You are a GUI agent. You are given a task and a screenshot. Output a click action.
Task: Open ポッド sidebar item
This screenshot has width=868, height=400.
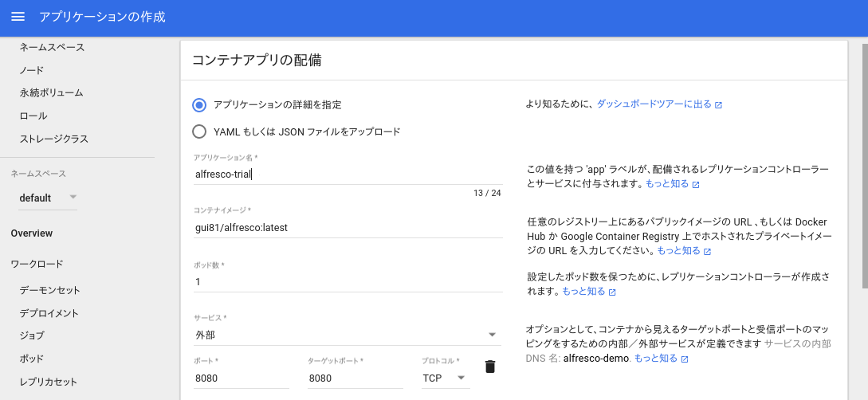(x=32, y=359)
